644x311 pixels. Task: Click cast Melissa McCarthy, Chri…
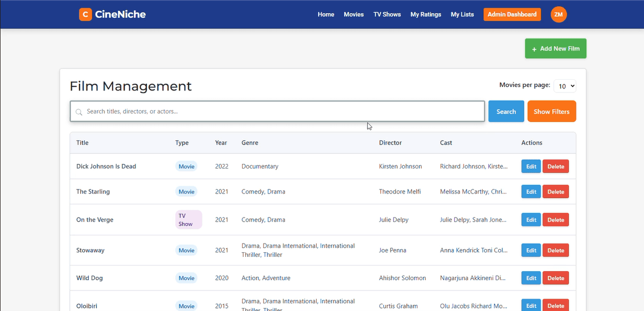click(474, 192)
